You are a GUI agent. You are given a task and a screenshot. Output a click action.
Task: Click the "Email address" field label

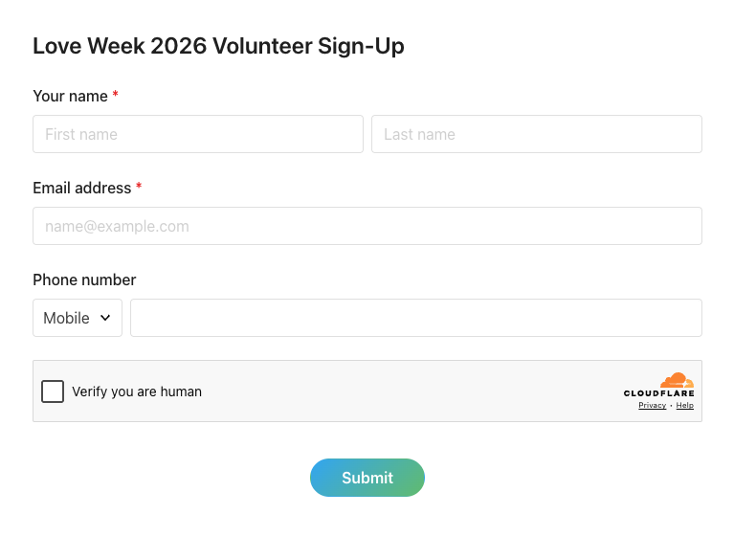pyautogui.click(x=81, y=188)
